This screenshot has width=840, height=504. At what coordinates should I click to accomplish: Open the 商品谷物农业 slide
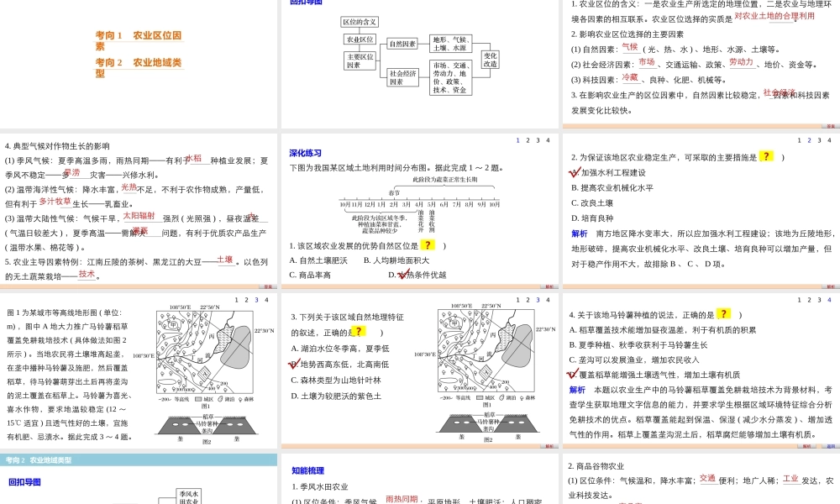[x=701, y=478]
